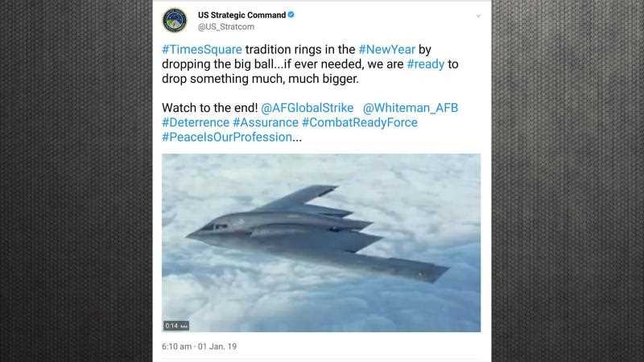The width and height of the screenshot is (644, 362).
Task: Open the #Assurance hashtag
Action: [x=266, y=122]
